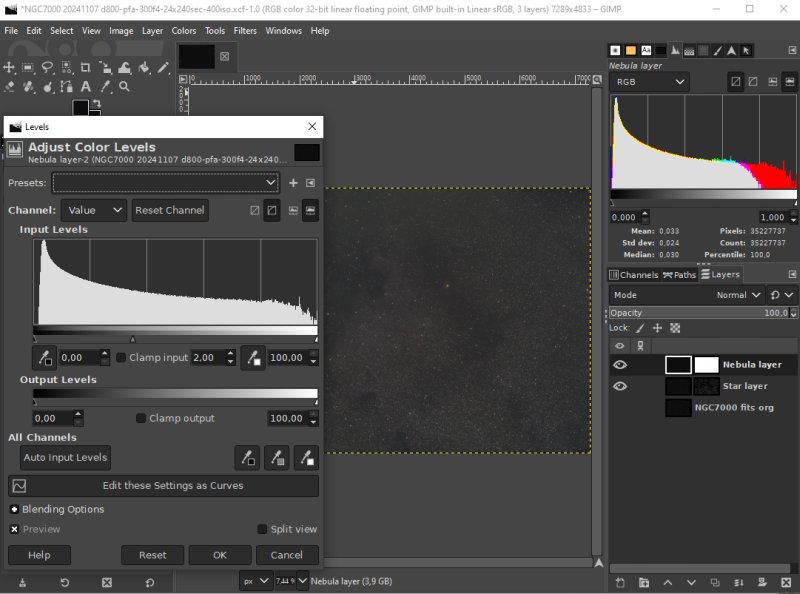
Task: Switch Levels histogram to linear mode
Action: (293, 210)
